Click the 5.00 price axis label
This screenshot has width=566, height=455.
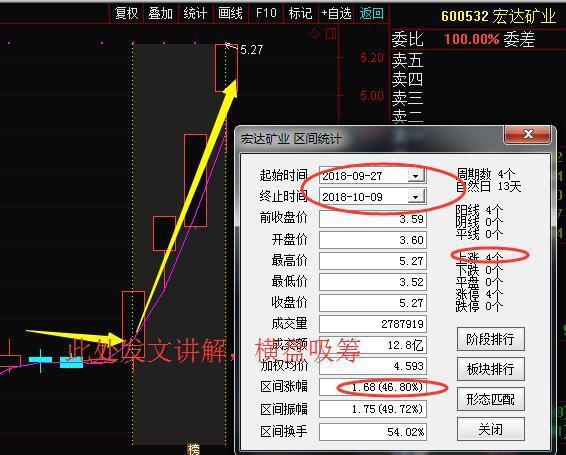(372, 95)
